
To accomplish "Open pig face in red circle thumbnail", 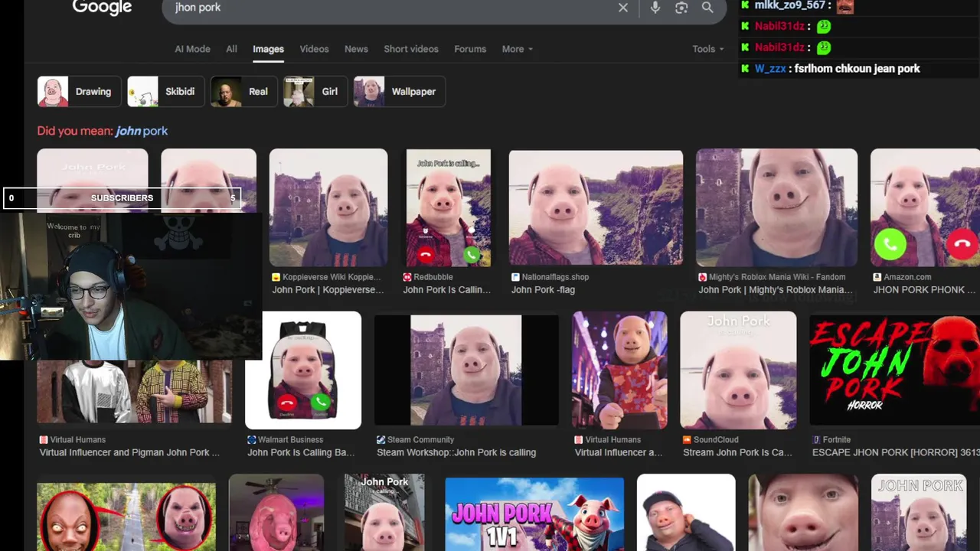I will [126, 517].
